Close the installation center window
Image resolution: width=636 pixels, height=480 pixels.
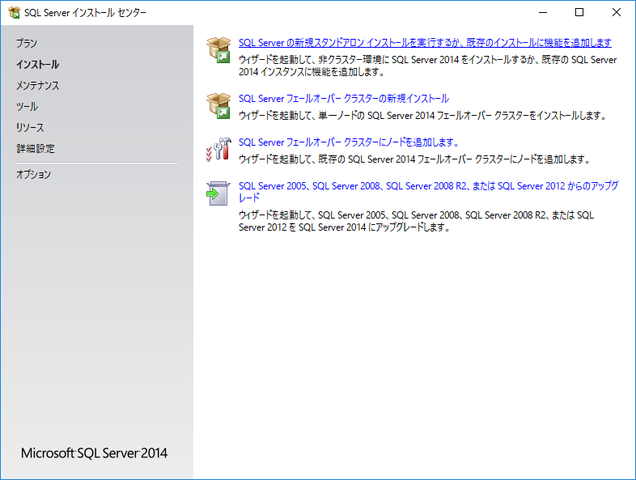click(616, 13)
